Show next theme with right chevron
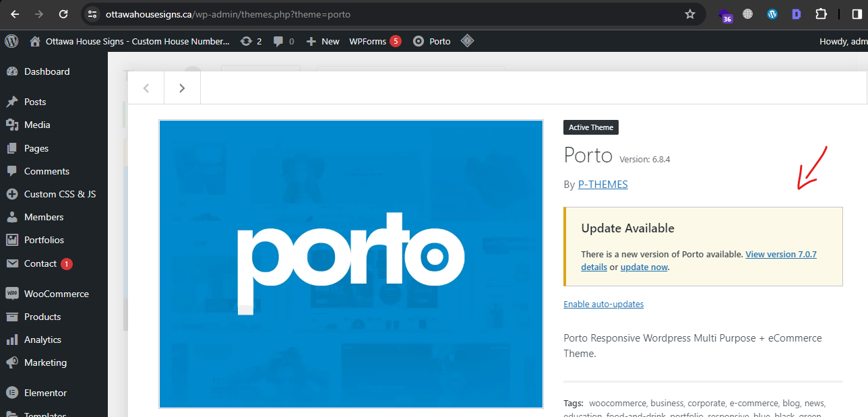 [x=182, y=88]
